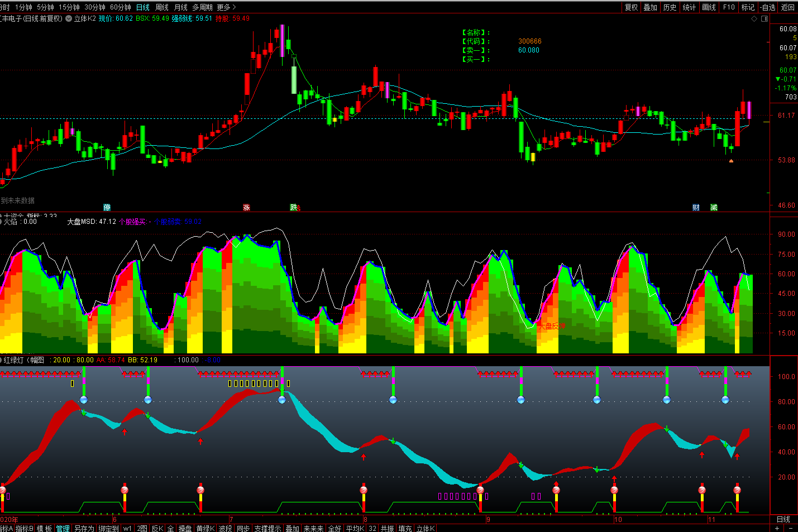Toggle the side panel icon at top right

(x=764, y=18)
